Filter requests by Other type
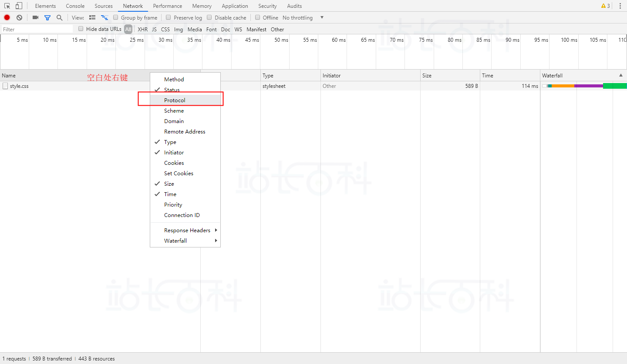The height and width of the screenshot is (364, 627). 277,30
